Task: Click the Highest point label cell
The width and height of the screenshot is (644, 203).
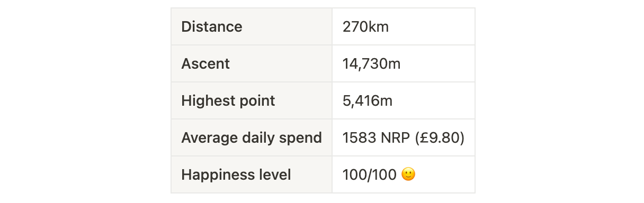Action: (x=252, y=100)
